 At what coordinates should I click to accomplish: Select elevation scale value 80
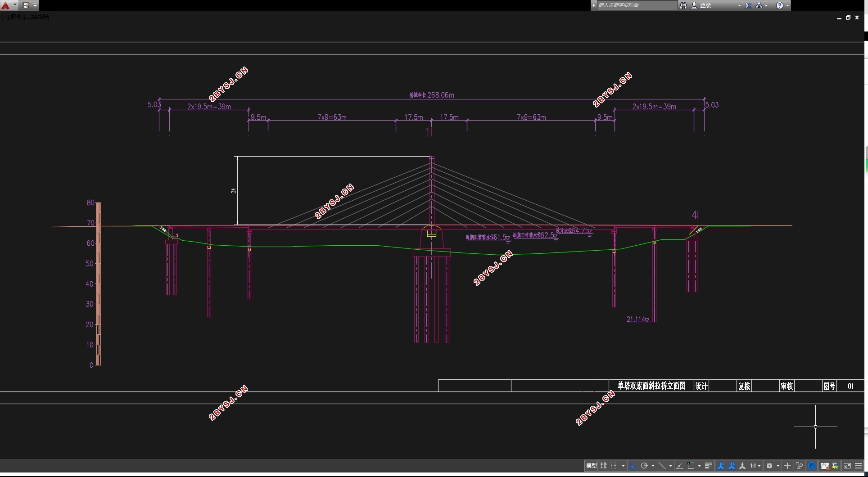[90, 202]
